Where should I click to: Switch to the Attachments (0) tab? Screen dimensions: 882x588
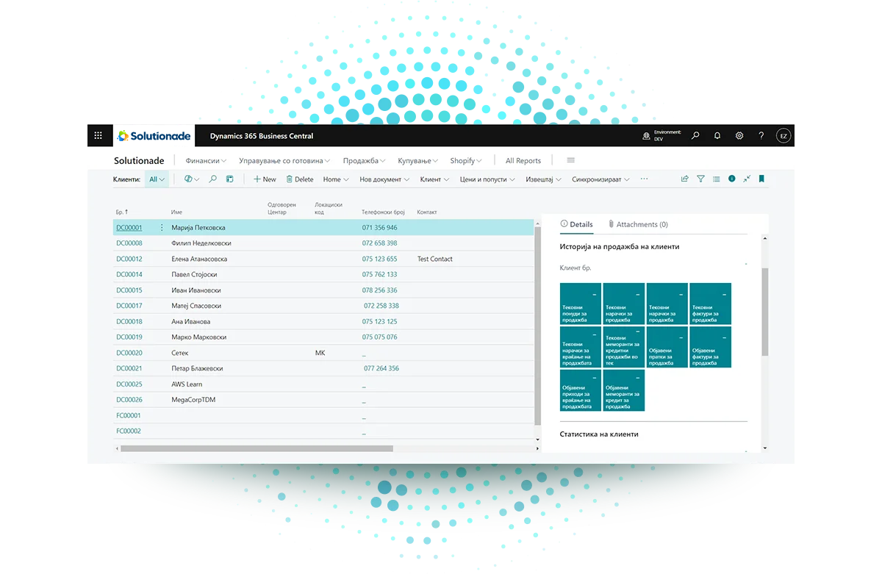[637, 224]
